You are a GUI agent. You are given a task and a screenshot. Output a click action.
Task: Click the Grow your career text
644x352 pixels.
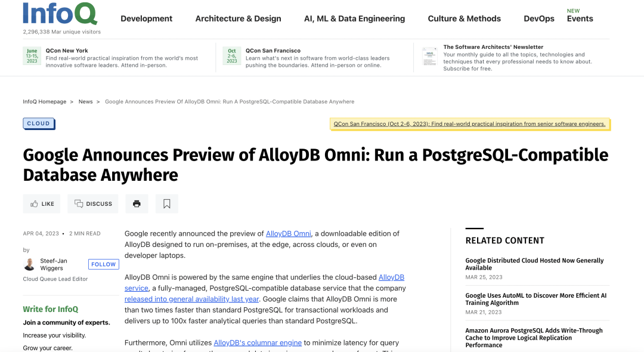(48, 348)
